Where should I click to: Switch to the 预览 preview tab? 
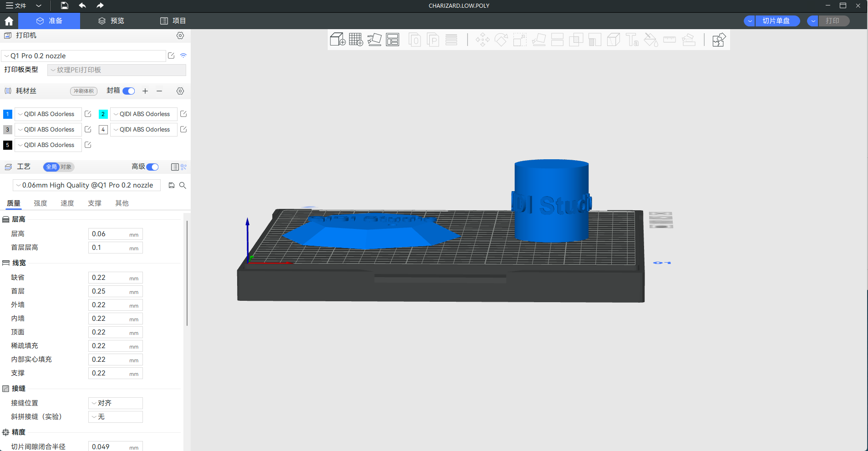[111, 21]
